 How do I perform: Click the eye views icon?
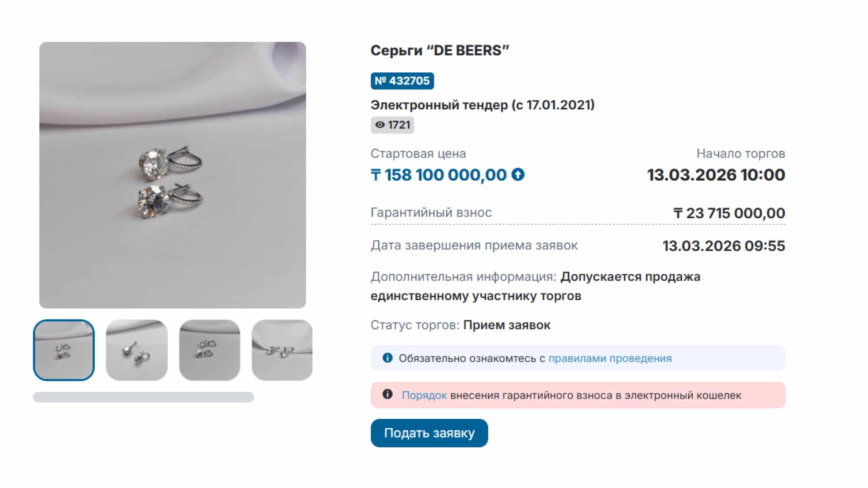pyautogui.click(x=380, y=125)
